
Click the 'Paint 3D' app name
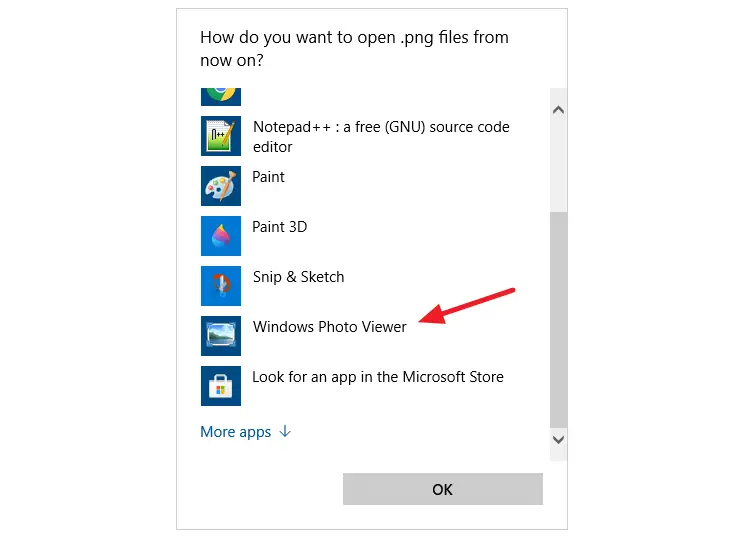pyautogui.click(x=279, y=227)
